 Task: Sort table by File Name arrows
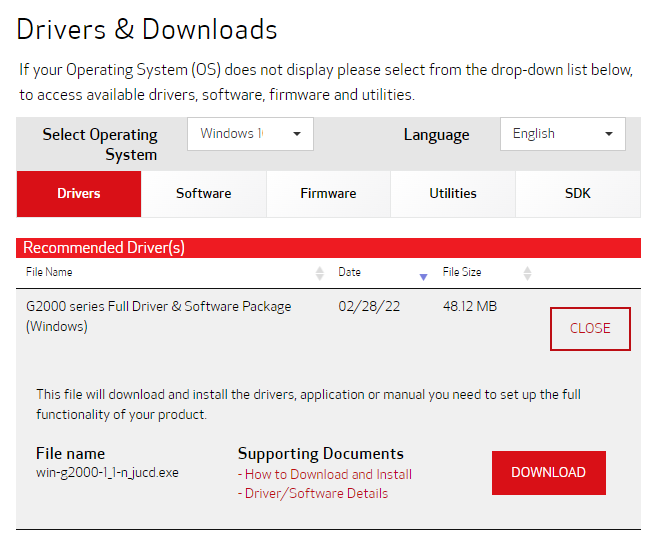pyautogui.click(x=320, y=273)
